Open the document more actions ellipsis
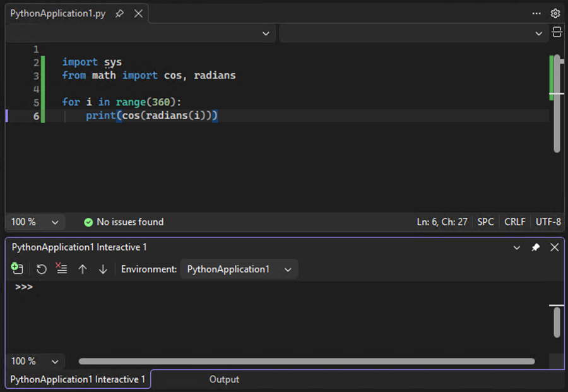This screenshot has width=568, height=392. (536, 13)
